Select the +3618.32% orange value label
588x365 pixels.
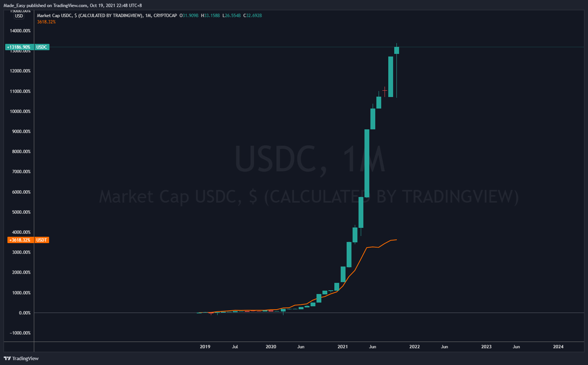point(20,240)
